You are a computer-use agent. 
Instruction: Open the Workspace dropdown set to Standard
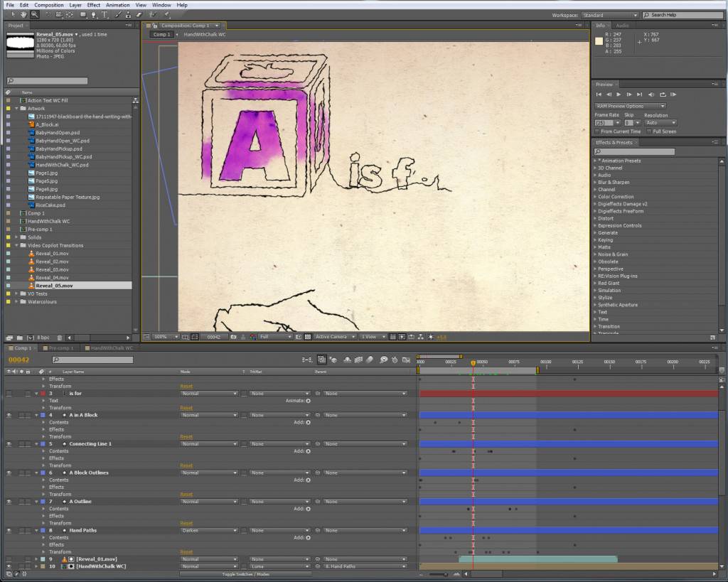pyautogui.click(x=609, y=14)
